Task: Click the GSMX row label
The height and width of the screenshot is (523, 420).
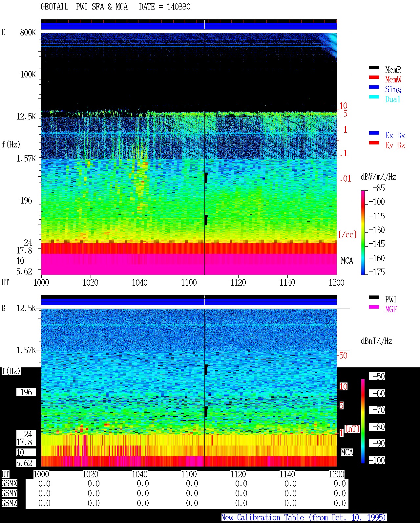Action: [x=9, y=483]
